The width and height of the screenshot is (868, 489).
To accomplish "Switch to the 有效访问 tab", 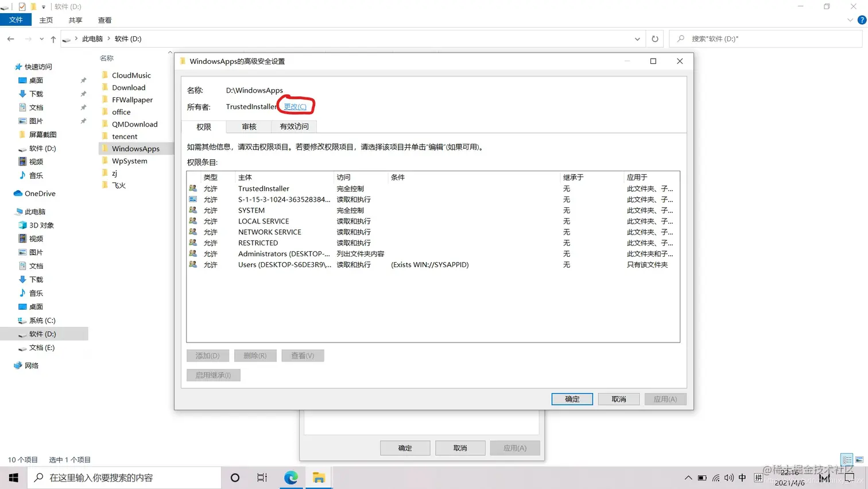I will (294, 126).
